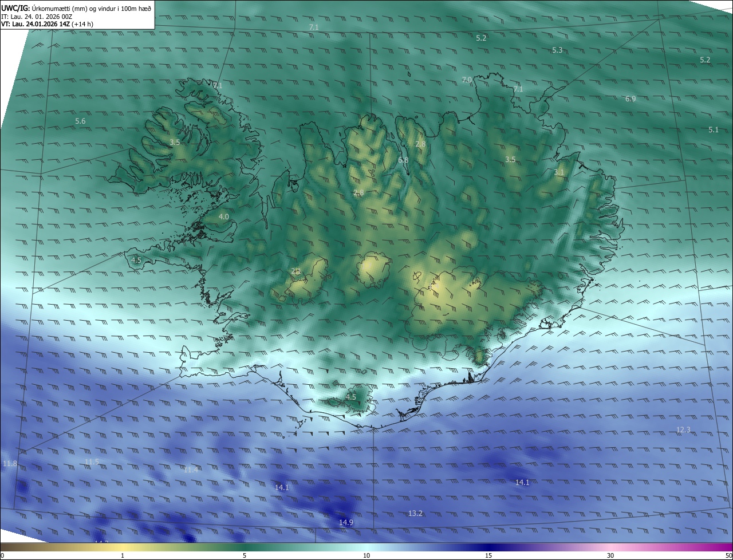Select the 13.2 value south of Iceland
Viewport: 733px width, 560px height.
415,514
